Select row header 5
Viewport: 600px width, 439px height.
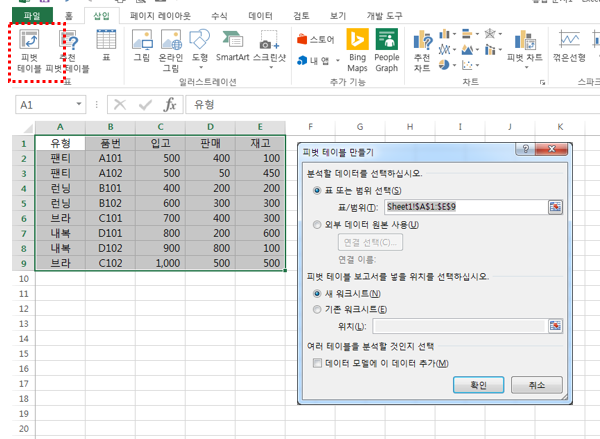[24, 203]
